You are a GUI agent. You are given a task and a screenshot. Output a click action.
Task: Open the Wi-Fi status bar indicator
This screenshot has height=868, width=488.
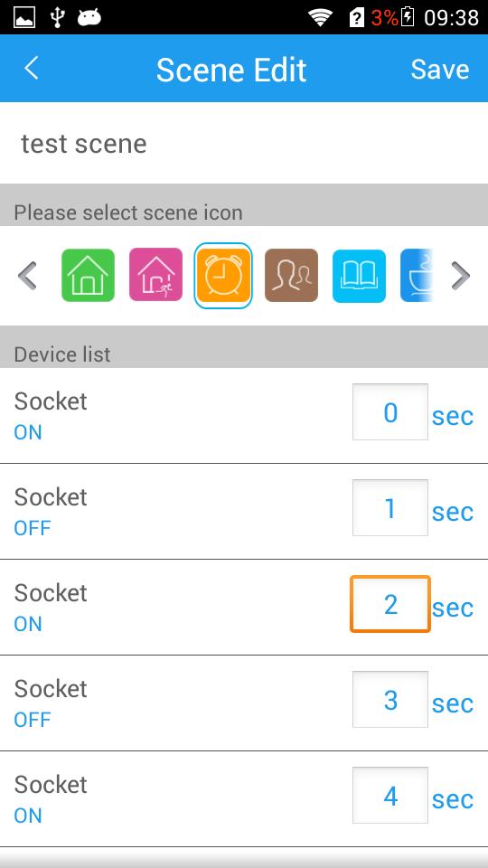pyautogui.click(x=320, y=18)
